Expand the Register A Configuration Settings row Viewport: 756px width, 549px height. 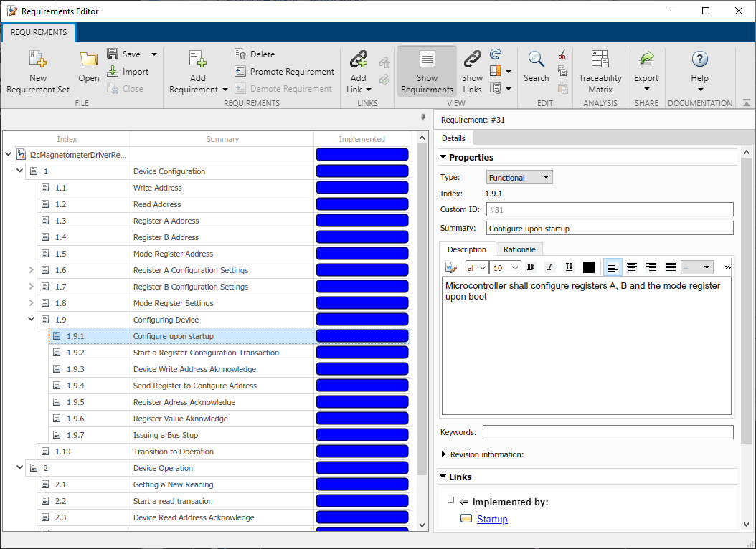(x=31, y=270)
